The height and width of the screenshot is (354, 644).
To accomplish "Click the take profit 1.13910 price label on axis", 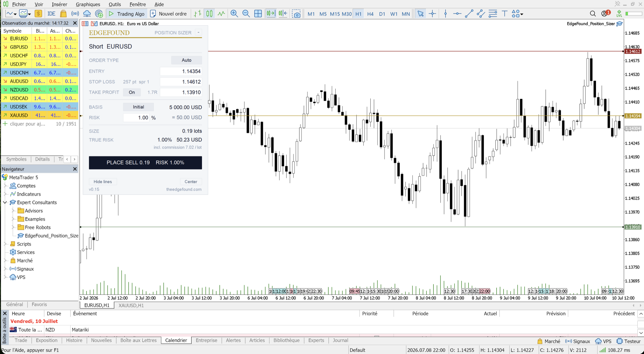I will click(633, 227).
